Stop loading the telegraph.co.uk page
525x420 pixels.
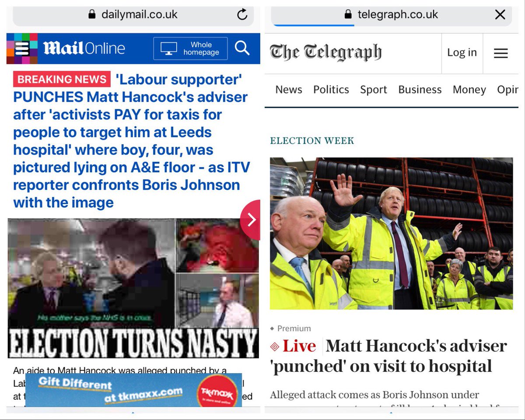click(x=500, y=15)
